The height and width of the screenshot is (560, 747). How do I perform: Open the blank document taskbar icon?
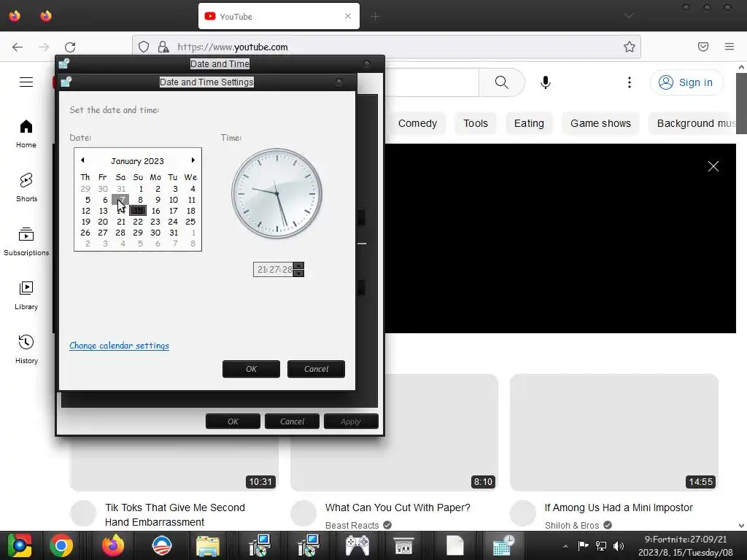[454, 545]
